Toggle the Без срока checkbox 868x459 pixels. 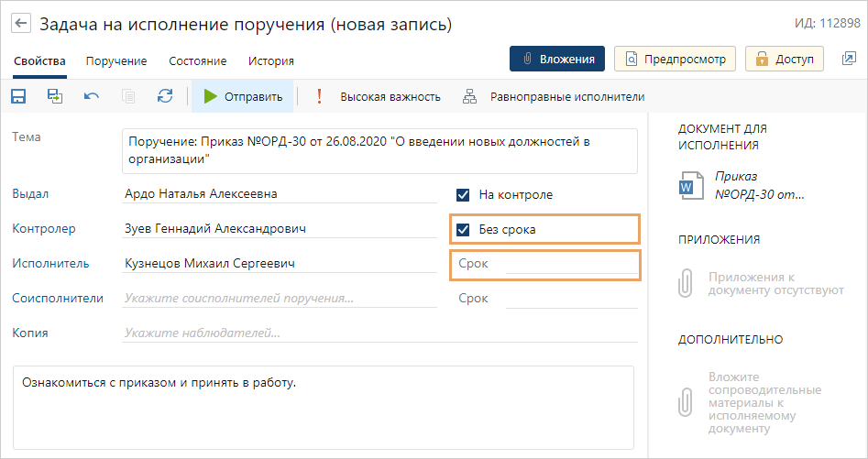(463, 229)
